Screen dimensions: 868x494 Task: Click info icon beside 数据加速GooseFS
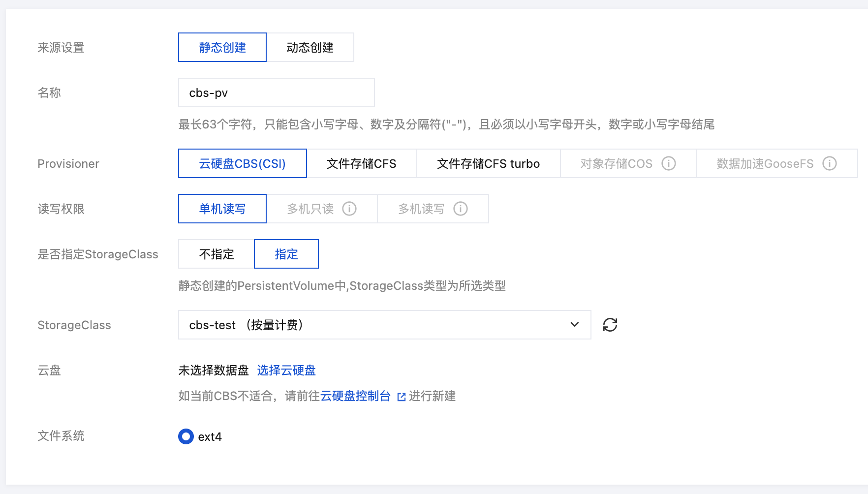(x=829, y=163)
